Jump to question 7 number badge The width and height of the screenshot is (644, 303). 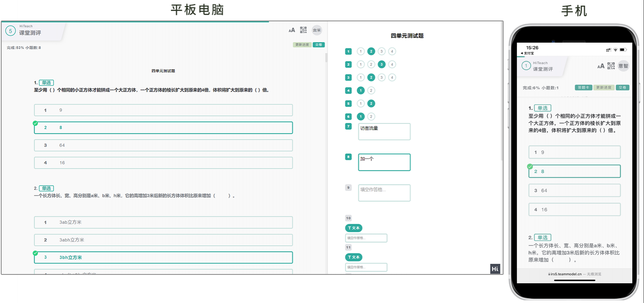(x=349, y=126)
